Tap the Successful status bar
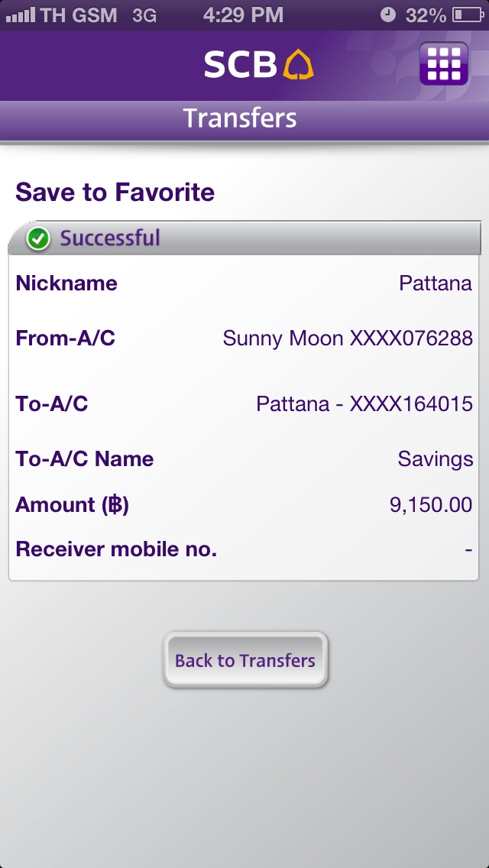This screenshot has width=489, height=868. 244,238
